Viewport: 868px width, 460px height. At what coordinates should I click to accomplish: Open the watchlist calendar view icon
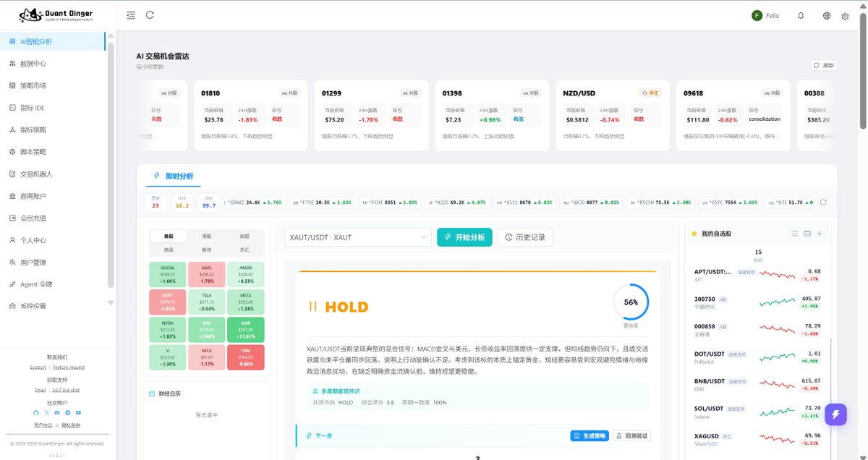point(807,234)
